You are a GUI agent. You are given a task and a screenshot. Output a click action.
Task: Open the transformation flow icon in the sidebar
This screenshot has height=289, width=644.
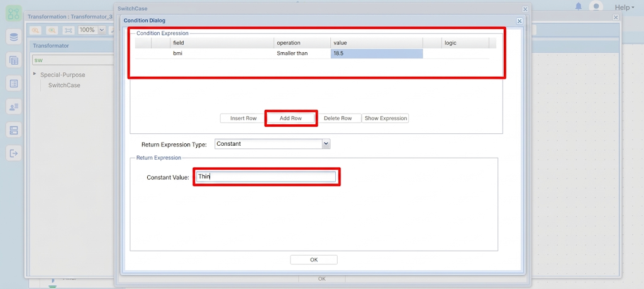pos(14,14)
